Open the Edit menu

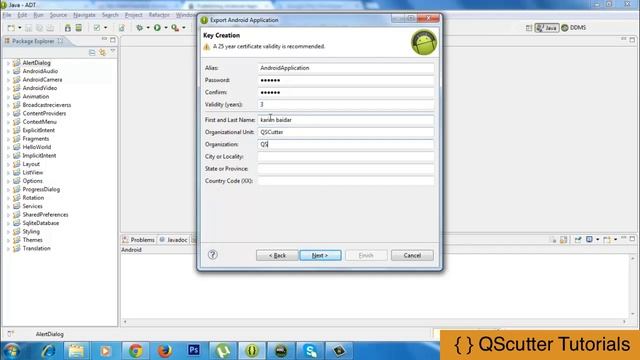point(22,15)
